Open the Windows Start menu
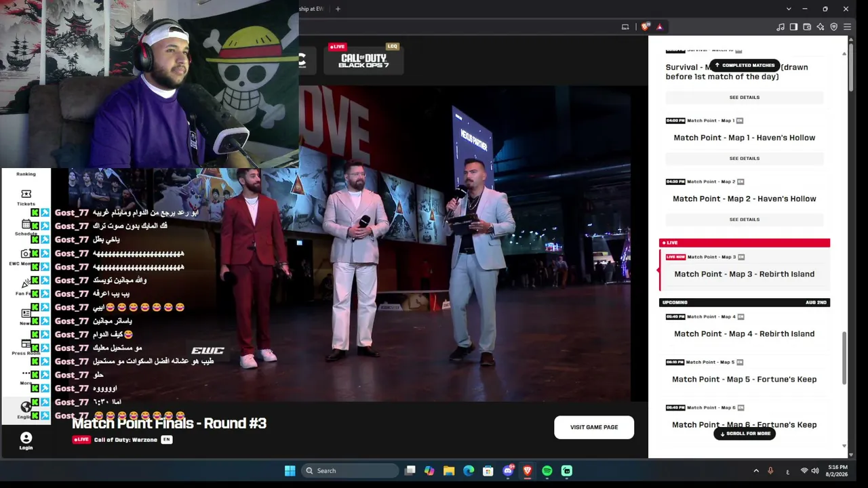 [290, 471]
